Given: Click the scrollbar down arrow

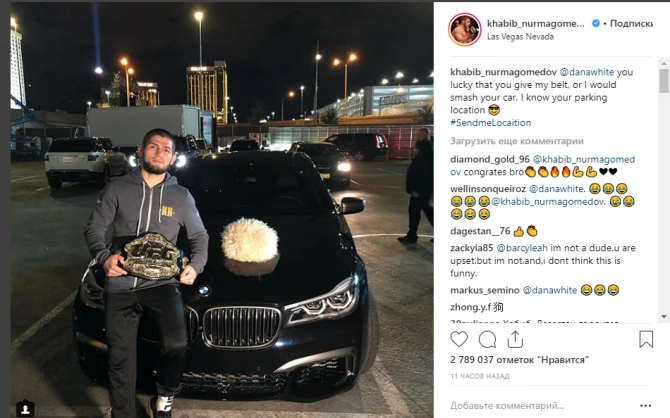Looking at the screenshot, I should coord(664,317).
